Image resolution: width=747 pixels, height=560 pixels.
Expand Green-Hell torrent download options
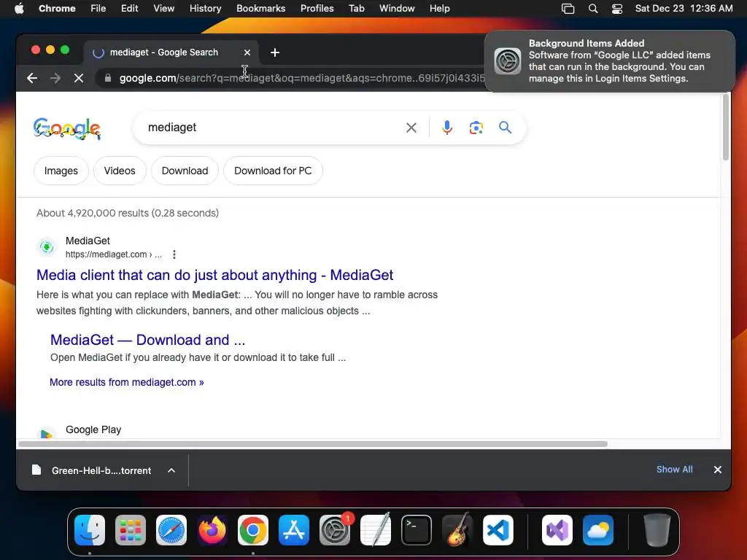click(171, 470)
